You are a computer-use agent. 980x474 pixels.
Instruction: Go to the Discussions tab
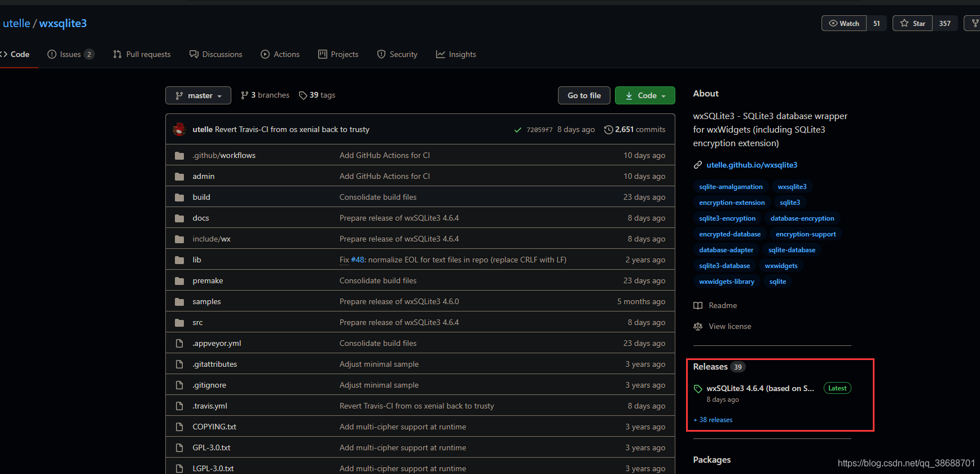(216, 54)
